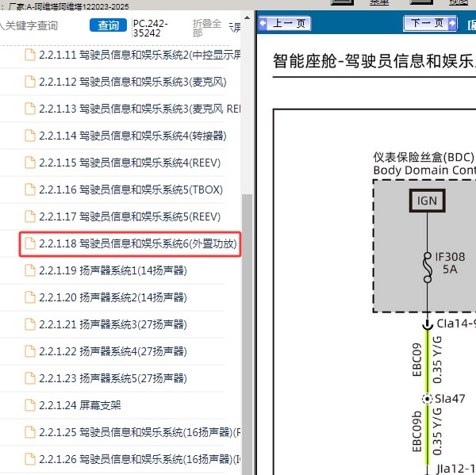Click the IF308 5A fuse symbol
The image size is (476, 475).
(428, 267)
